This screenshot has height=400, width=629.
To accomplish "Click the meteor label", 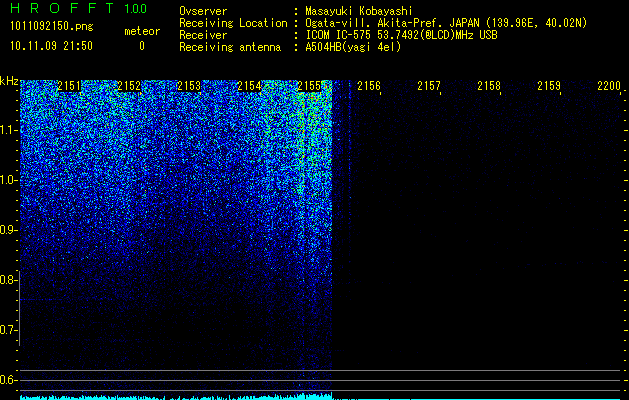I will [x=142, y=31].
